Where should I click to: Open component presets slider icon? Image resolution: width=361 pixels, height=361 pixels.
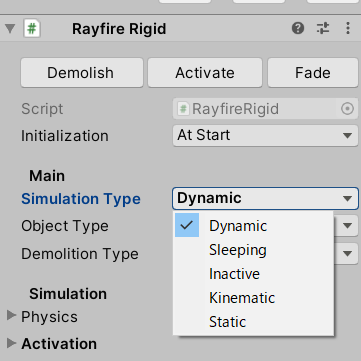point(323,28)
